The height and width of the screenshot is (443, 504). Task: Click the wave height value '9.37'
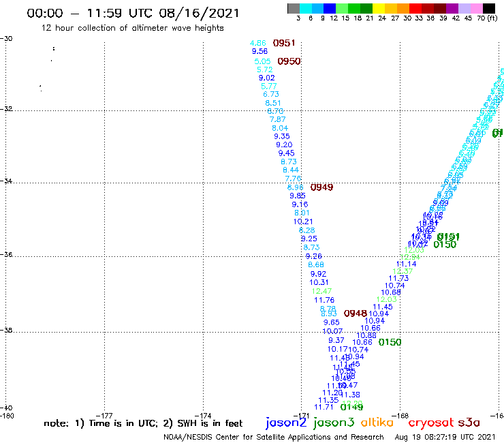(336, 340)
